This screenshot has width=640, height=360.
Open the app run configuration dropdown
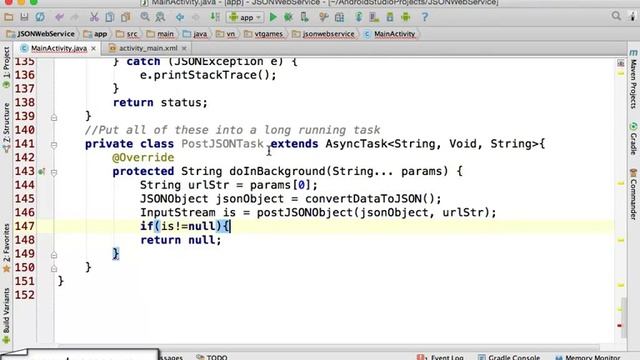pyautogui.click(x=245, y=17)
